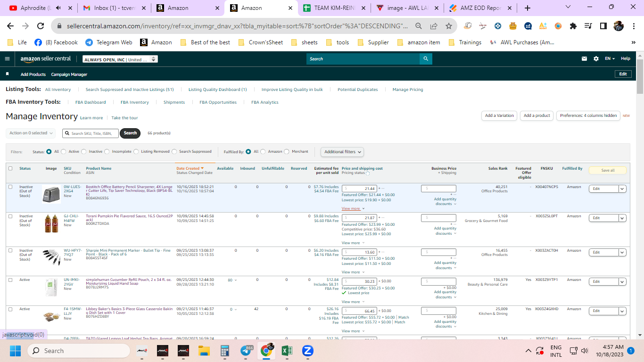Image resolution: width=644 pixels, height=362 pixels.
Task: Switch to the TEAM KIM-REIN browser tab
Action: (335, 8)
